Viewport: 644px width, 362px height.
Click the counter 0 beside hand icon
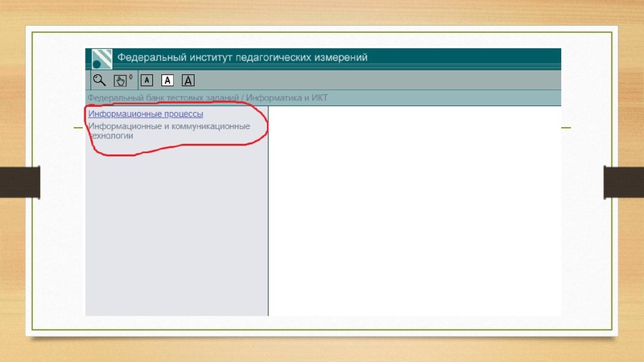click(x=130, y=76)
